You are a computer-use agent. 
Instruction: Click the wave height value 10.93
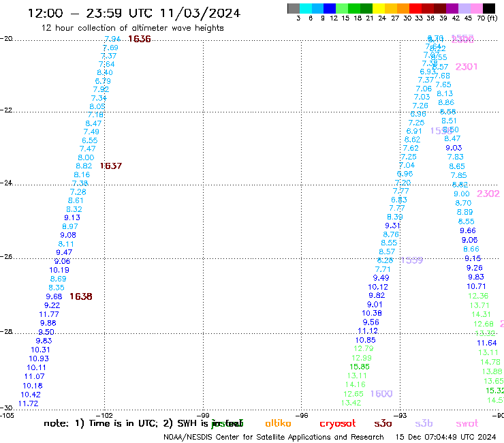coord(39,358)
